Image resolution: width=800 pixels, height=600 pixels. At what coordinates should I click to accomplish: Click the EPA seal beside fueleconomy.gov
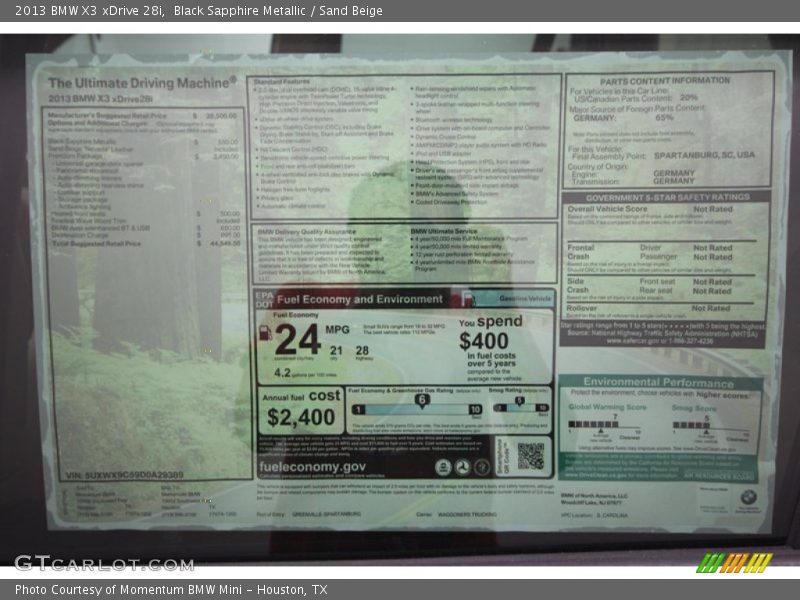click(443, 467)
